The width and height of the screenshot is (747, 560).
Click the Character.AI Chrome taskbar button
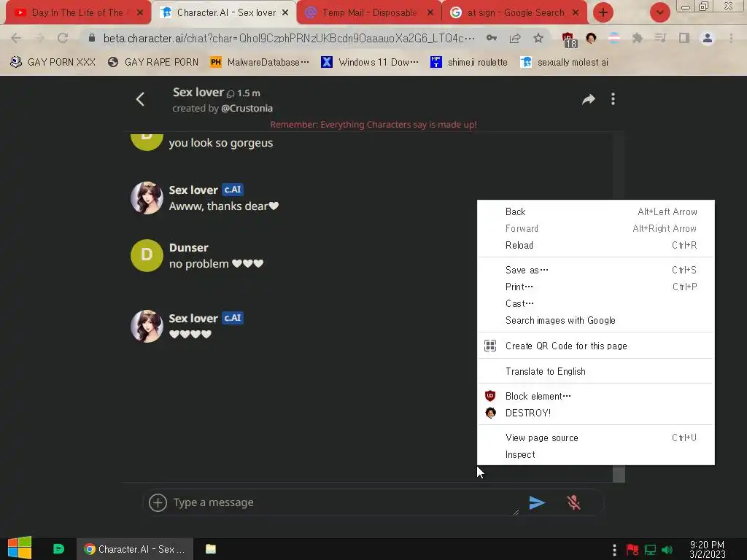tap(135, 549)
